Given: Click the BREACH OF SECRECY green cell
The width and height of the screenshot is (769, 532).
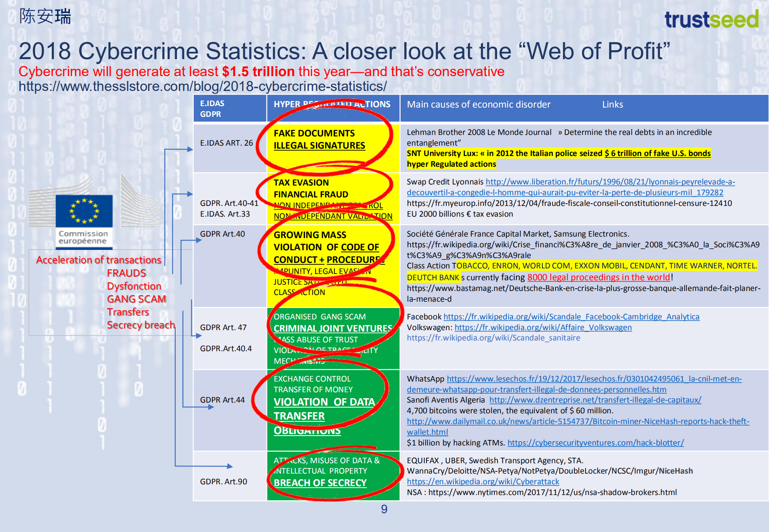Looking at the screenshot, I should pos(320,483).
